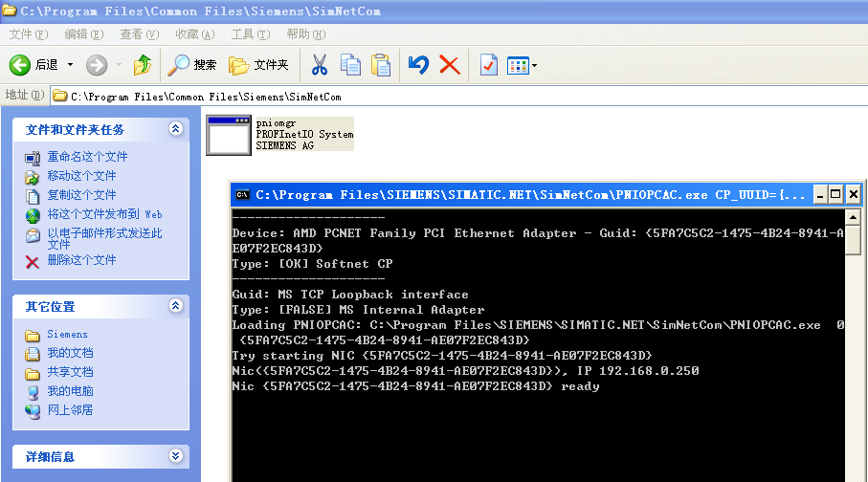Toggle the Folders (文件夹) pane button

pyautogui.click(x=258, y=65)
